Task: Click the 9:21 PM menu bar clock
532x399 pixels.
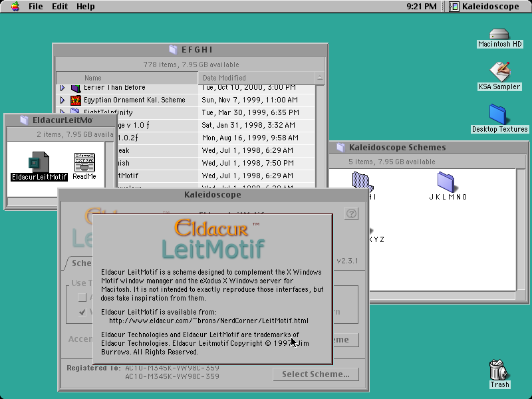Action: pos(422,7)
